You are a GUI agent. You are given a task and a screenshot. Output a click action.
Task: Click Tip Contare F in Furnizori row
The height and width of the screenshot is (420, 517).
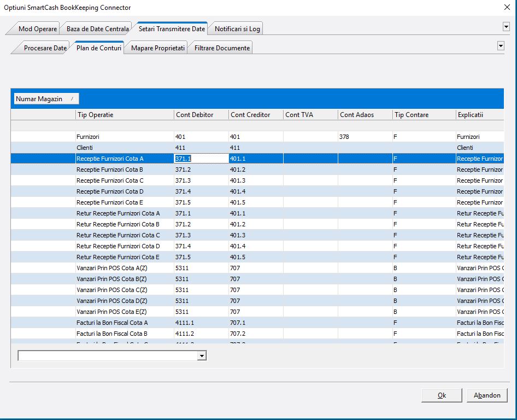point(424,137)
